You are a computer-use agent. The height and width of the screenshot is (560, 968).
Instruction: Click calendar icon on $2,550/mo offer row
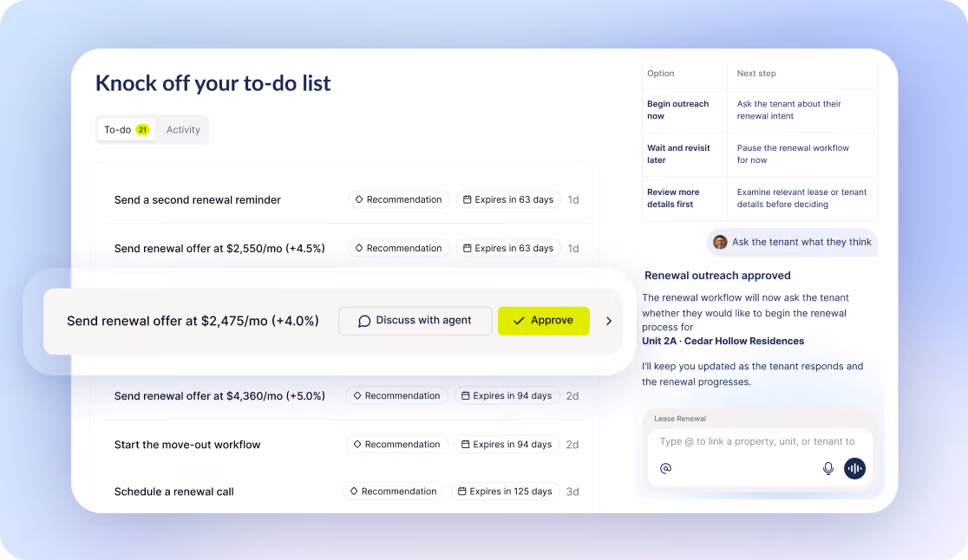tap(468, 248)
